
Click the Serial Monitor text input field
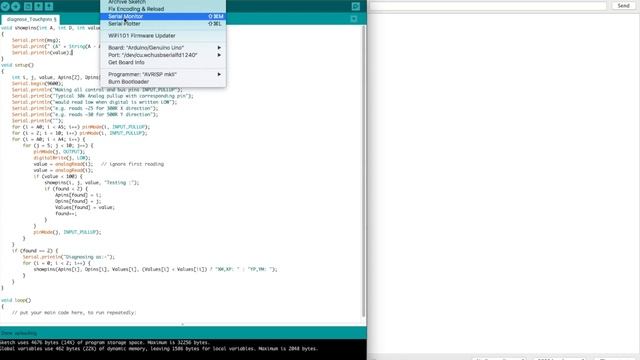click(x=488, y=6)
